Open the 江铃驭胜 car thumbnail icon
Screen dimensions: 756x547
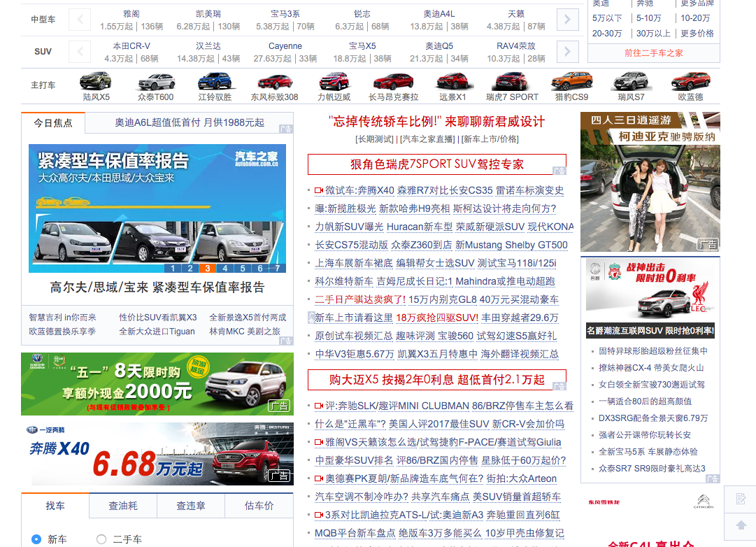point(215,81)
